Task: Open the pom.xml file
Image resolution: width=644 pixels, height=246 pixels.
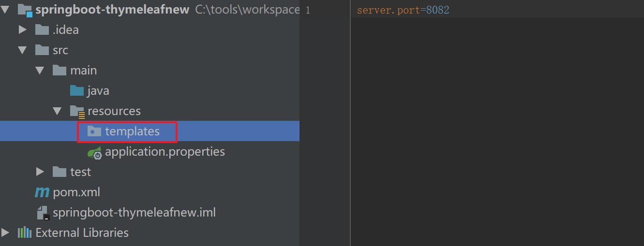Action: point(76,192)
